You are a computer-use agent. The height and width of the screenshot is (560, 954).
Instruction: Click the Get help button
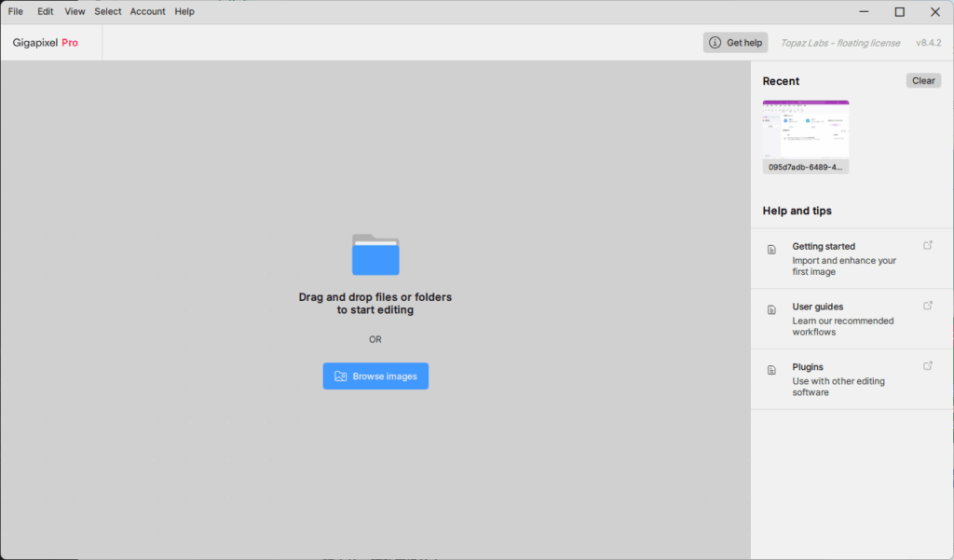[735, 43]
